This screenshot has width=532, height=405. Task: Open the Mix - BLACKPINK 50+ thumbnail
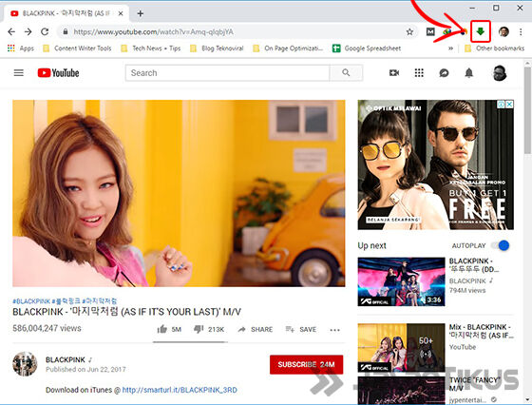coord(401,348)
